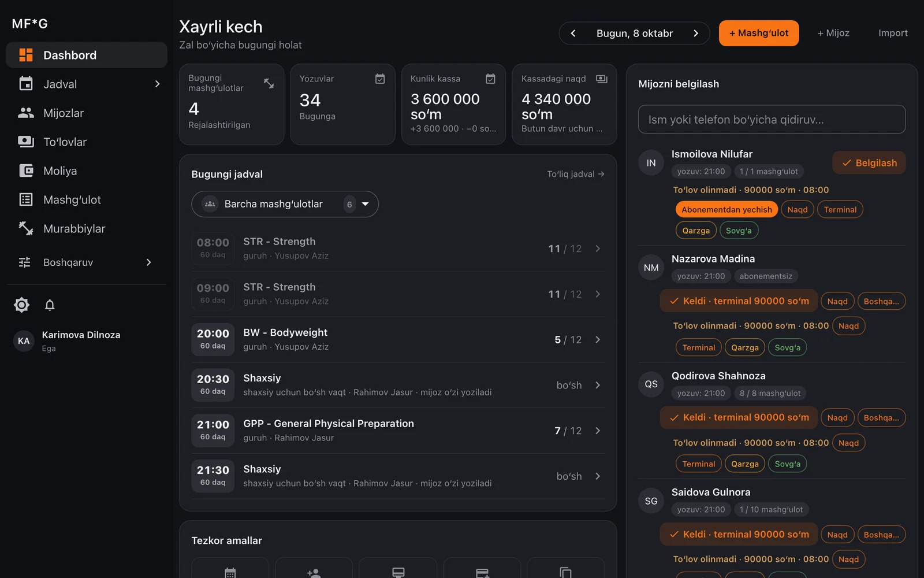The width and height of the screenshot is (924, 578).
Task: Expand the Jadval submenu chevron
Action: [157, 84]
